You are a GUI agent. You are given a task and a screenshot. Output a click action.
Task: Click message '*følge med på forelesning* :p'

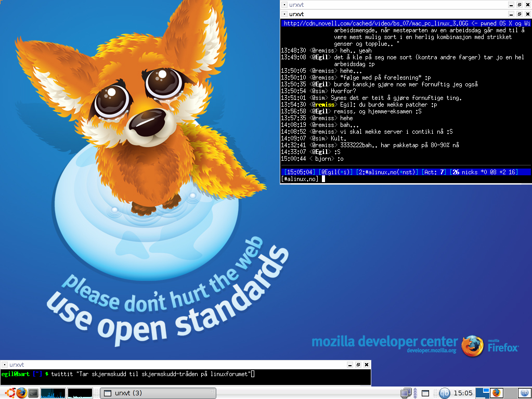385,78
